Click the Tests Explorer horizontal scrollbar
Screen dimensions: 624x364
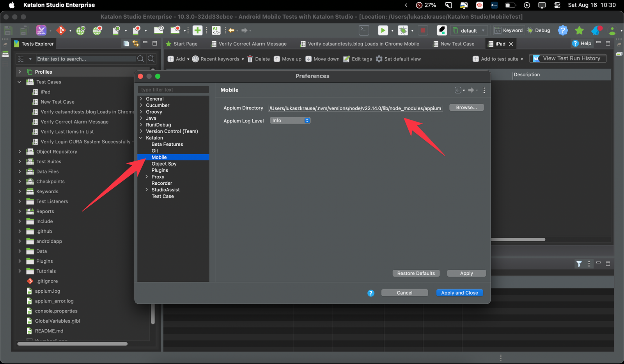[73, 344]
